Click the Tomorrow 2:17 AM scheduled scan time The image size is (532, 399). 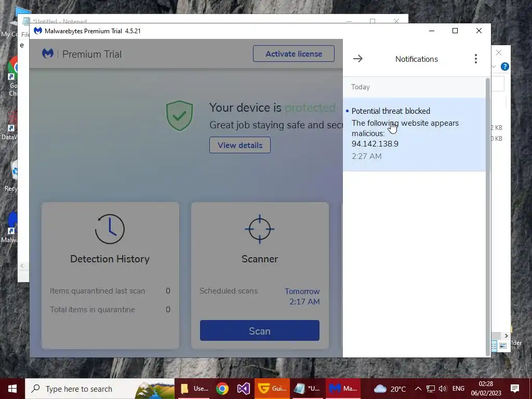tap(302, 296)
